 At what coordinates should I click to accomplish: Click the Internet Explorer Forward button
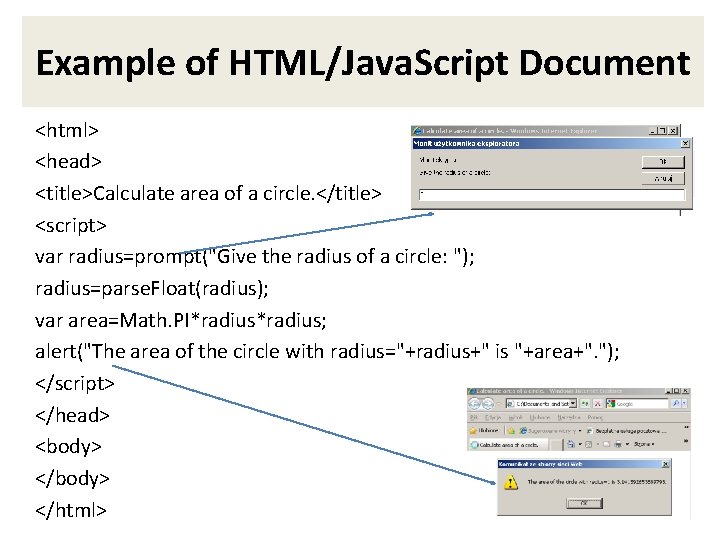click(488, 404)
